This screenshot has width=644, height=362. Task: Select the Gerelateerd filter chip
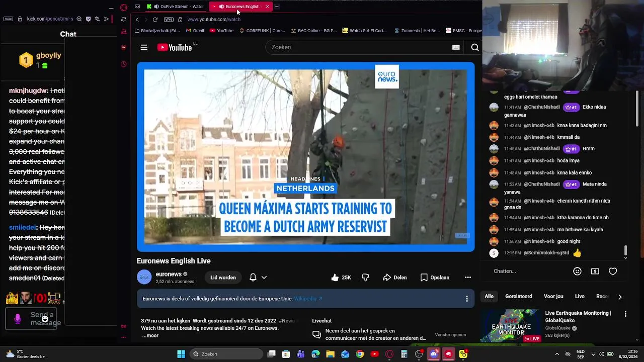tap(518, 297)
